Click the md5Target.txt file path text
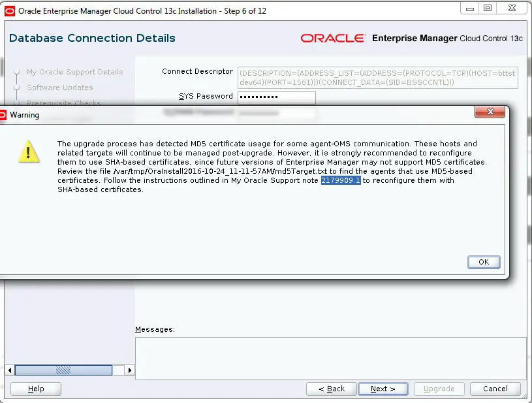This screenshot has height=403, width=532. (220, 171)
